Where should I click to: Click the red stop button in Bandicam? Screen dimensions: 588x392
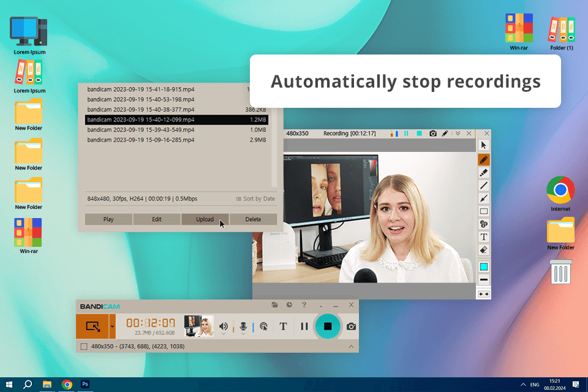tap(327, 326)
